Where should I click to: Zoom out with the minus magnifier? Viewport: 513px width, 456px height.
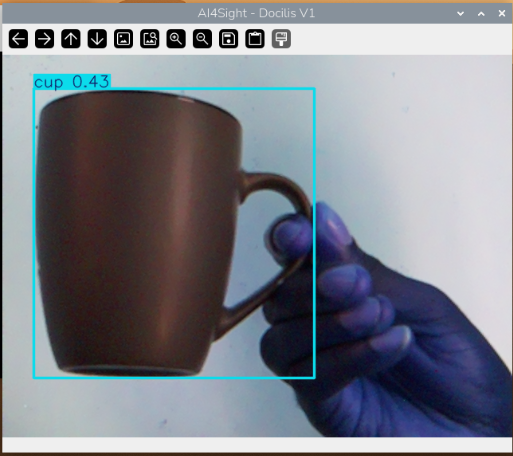(202, 39)
